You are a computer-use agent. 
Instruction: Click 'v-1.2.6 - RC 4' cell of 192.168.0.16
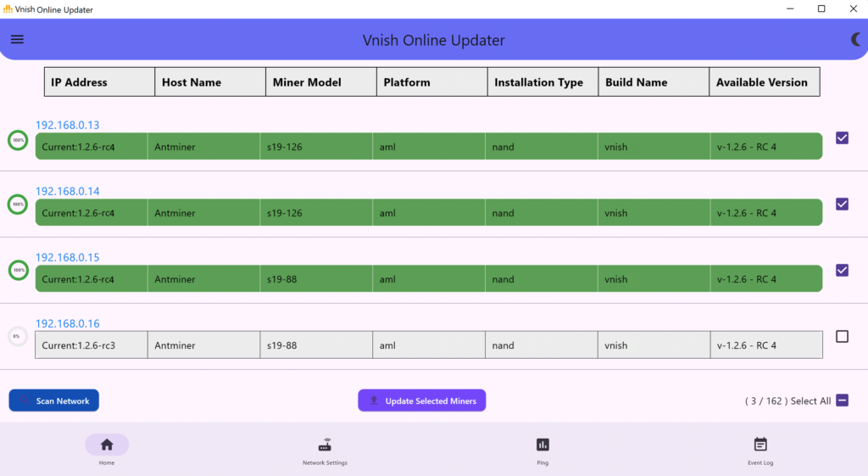(766, 345)
